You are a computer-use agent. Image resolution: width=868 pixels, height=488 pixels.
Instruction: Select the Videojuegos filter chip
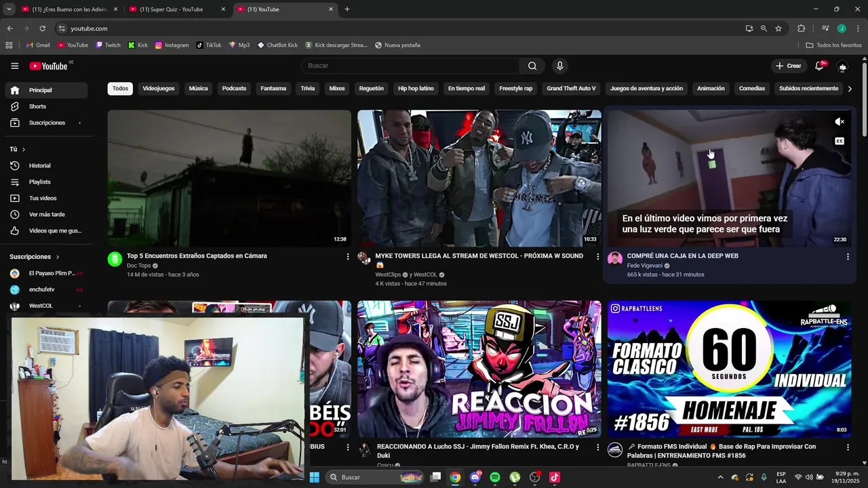[x=159, y=89]
